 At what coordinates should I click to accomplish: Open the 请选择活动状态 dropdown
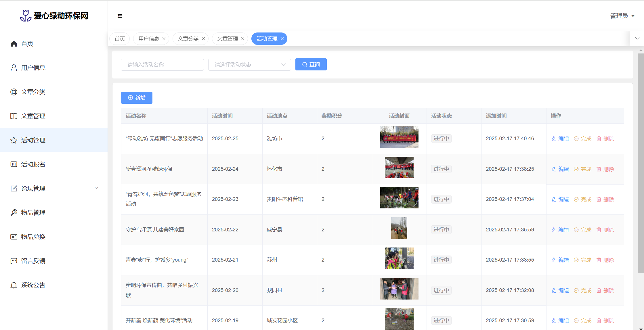click(x=249, y=65)
